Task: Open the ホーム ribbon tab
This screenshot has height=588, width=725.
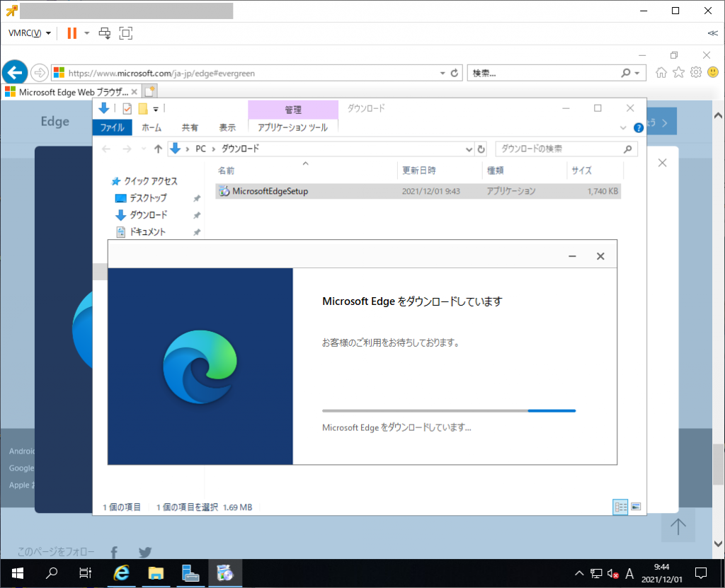Action: (152, 127)
